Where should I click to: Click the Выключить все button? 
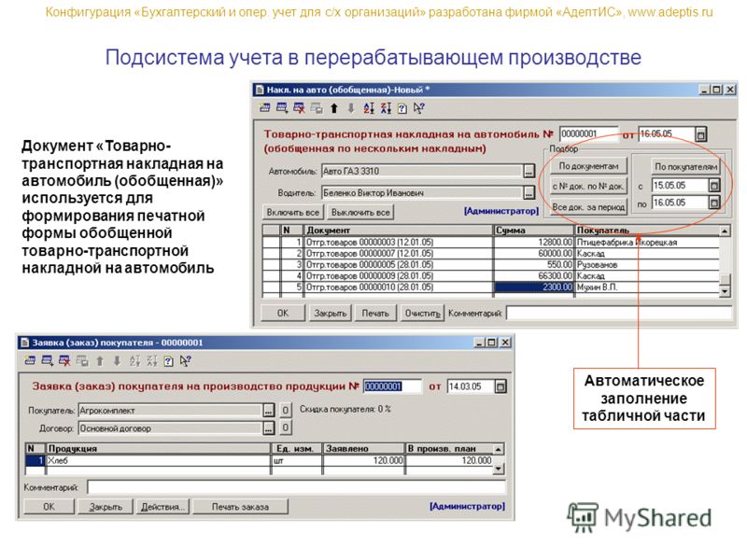360,213
